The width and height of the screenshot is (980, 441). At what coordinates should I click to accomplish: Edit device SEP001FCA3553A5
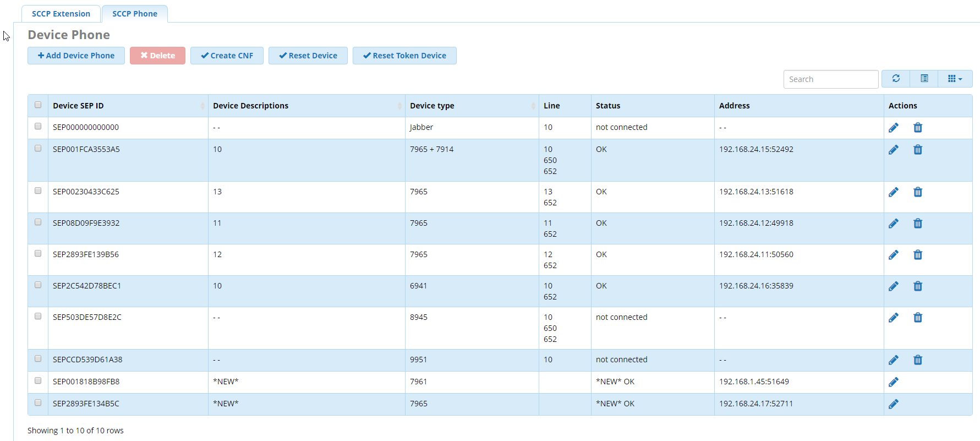pos(894,150)
